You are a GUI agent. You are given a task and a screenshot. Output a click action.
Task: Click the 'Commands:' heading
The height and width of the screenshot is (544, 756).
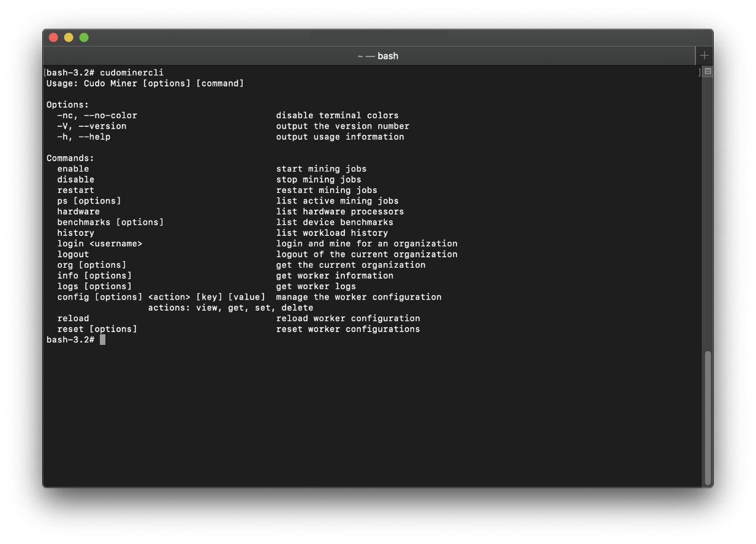tap(70, 158)
